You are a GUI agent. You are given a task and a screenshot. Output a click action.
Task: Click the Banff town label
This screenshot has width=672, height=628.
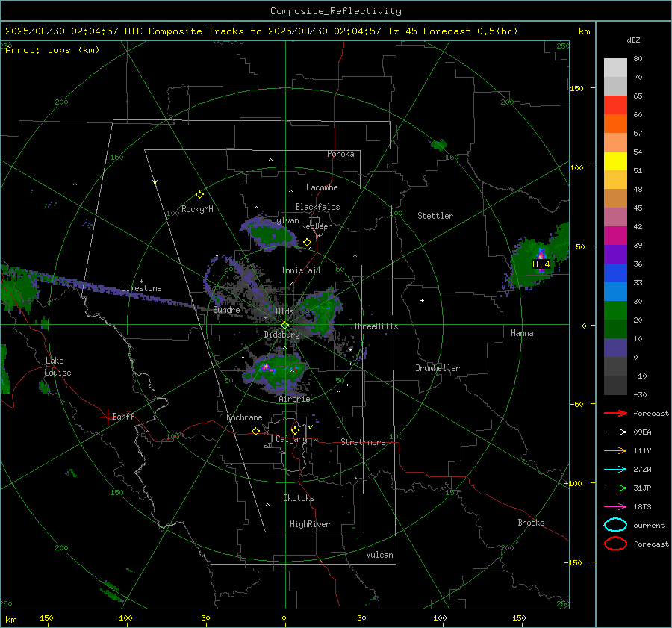tap(123, 417)
